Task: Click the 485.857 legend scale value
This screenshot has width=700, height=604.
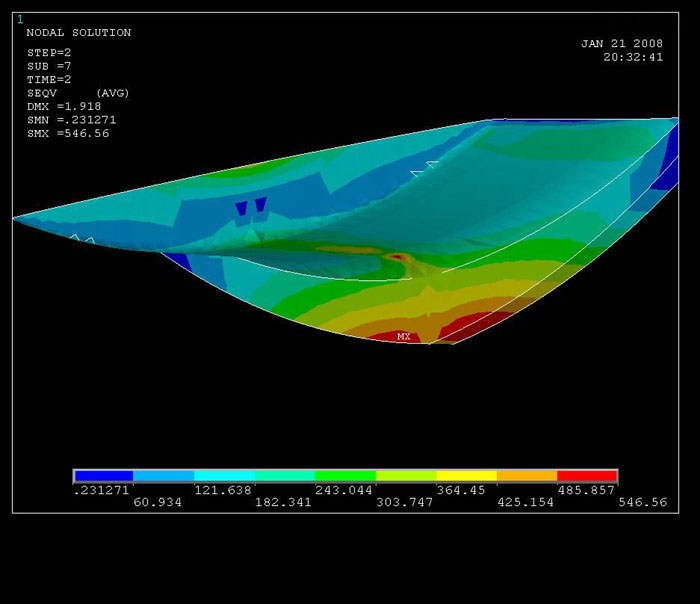Action: [x=586, y=490]
